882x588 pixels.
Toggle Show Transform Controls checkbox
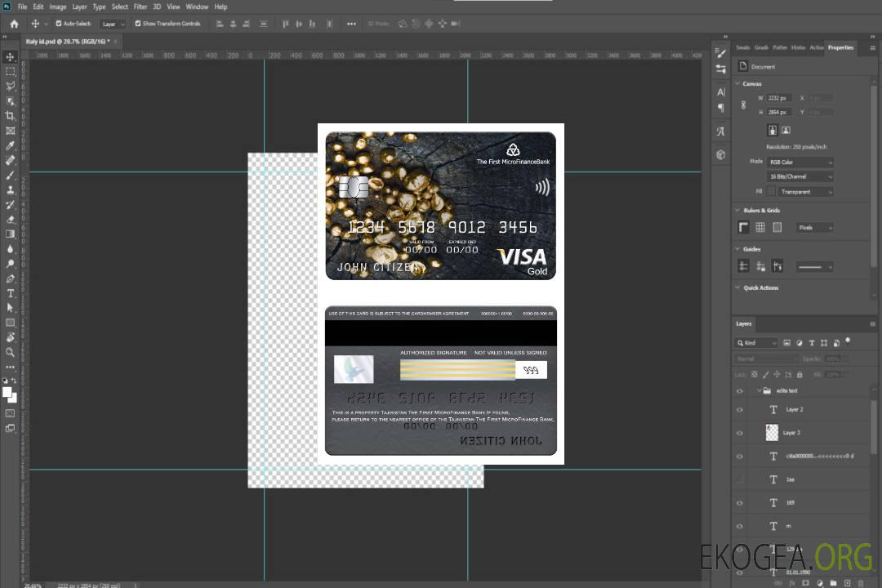[138, 24]
